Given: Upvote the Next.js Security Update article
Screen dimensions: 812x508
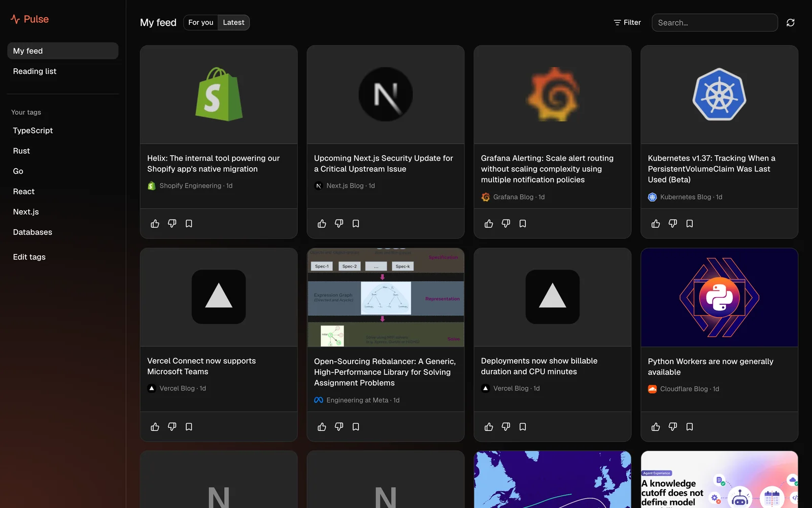Looking at the screenshot, I should [322, 224].
